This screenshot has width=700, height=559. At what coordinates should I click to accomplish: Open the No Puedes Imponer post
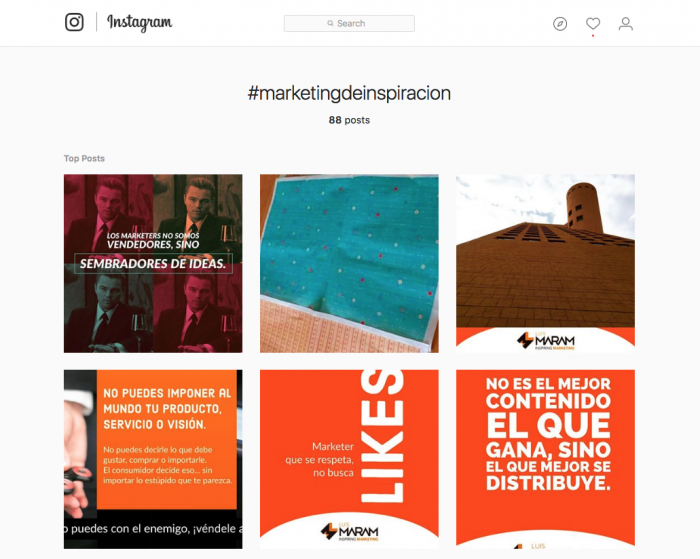click(x=153, y=459)
